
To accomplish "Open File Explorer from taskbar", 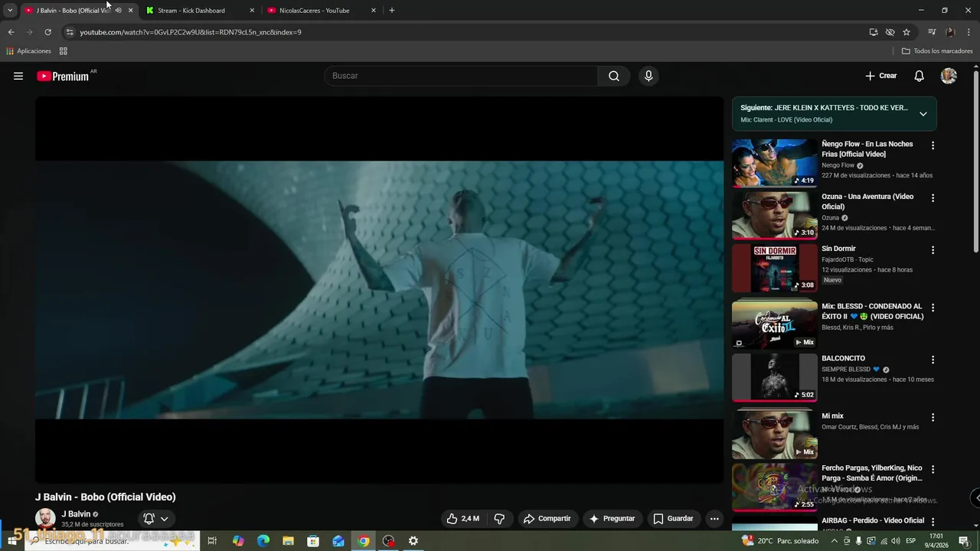I will pyautogui.click(x=288, y=541).
